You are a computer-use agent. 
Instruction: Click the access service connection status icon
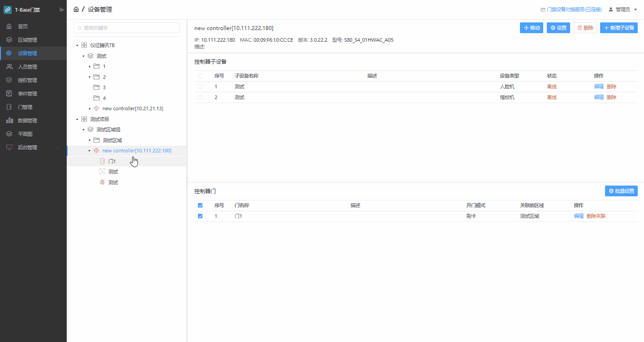[x=543, y=9]
